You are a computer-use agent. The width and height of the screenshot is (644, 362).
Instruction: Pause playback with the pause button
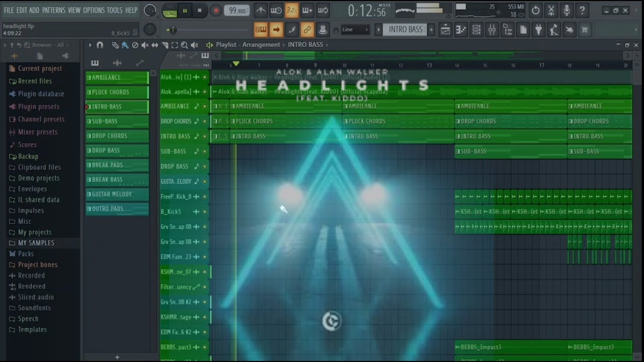pos(185,11)
